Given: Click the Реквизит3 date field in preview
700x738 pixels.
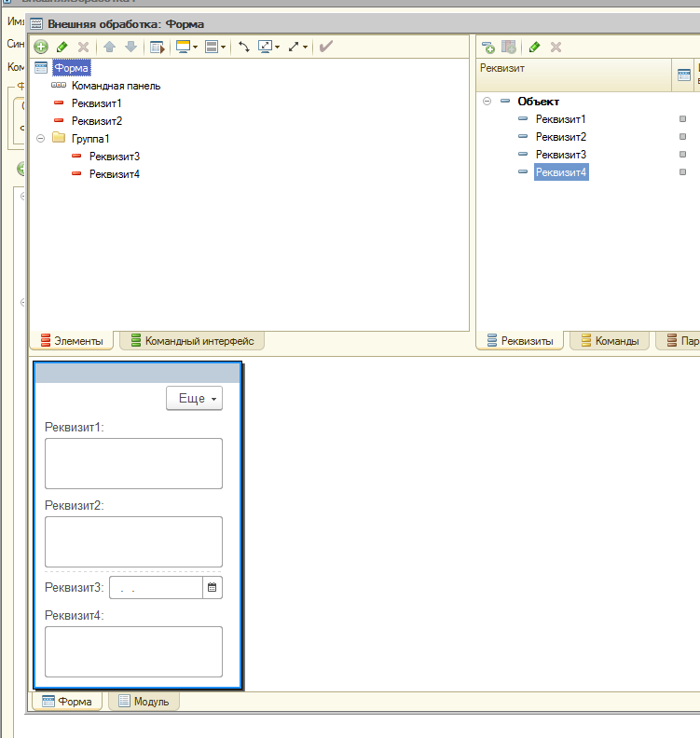Looking at the screenshot, I should [156, 587].
